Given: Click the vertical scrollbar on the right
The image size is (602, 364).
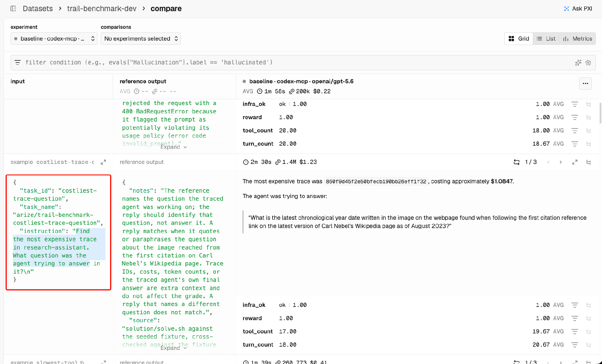Looking at the screenshot, I should pos(600,113).
